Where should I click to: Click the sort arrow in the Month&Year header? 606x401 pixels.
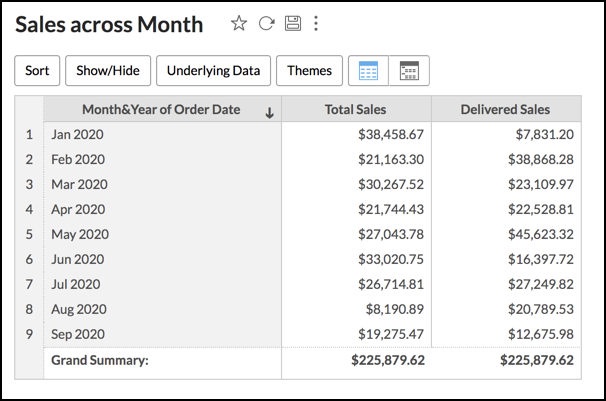[x=269, y=113]
